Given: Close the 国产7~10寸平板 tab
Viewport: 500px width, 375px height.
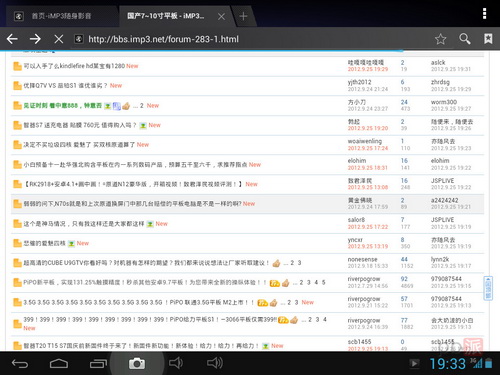Looking at the screenshot, I should coord(221,16).
